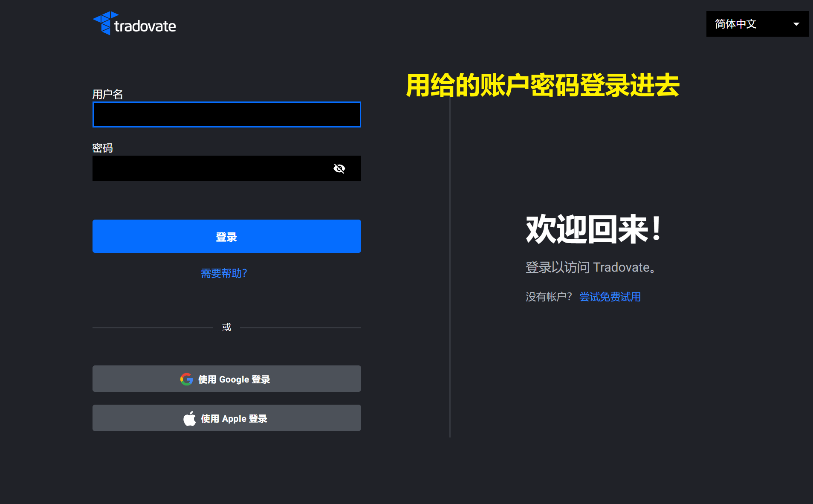Sign in with the 使用 Google 登录 button
This screenshot has width=813, height=504.
(226, 379)
